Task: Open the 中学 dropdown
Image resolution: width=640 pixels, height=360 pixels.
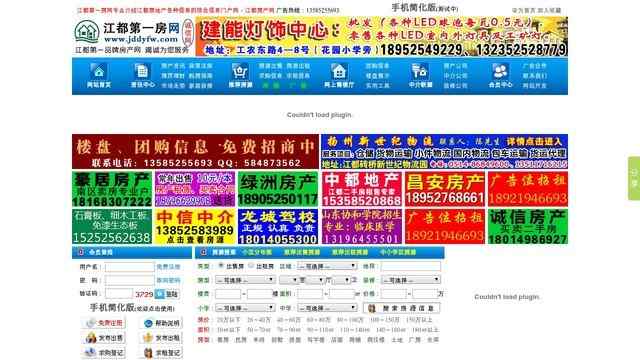Action: pos(327,308)
